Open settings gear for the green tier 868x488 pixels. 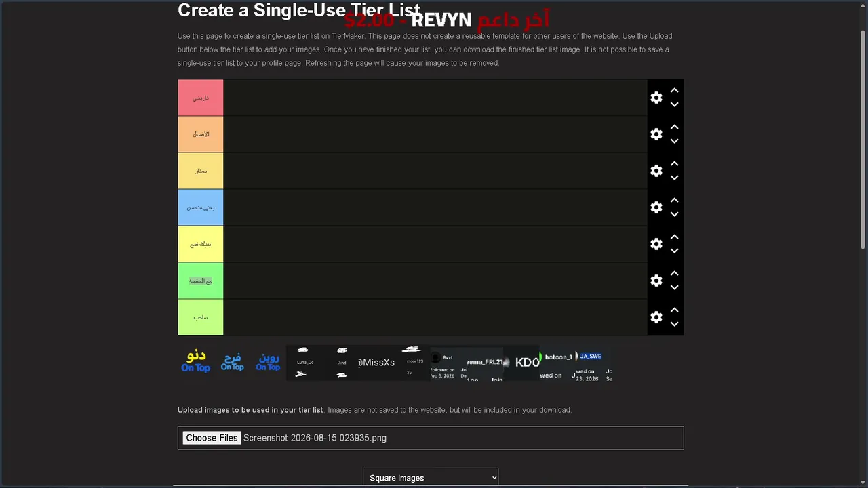(656, 281)
